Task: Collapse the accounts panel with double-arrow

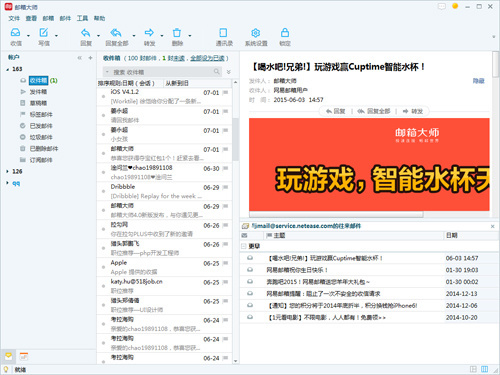Action: tap(80, 58)
